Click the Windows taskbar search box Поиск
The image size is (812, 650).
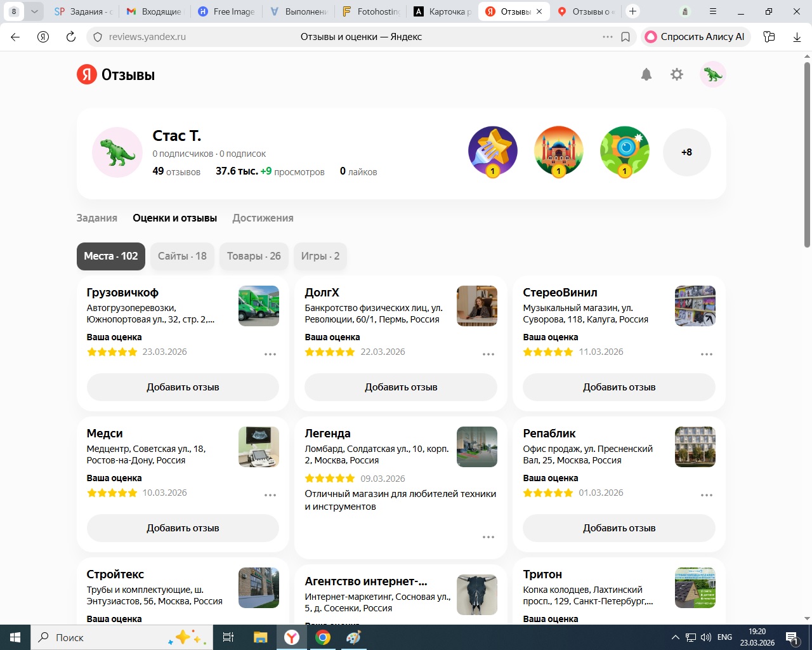(x=121, y=637)
